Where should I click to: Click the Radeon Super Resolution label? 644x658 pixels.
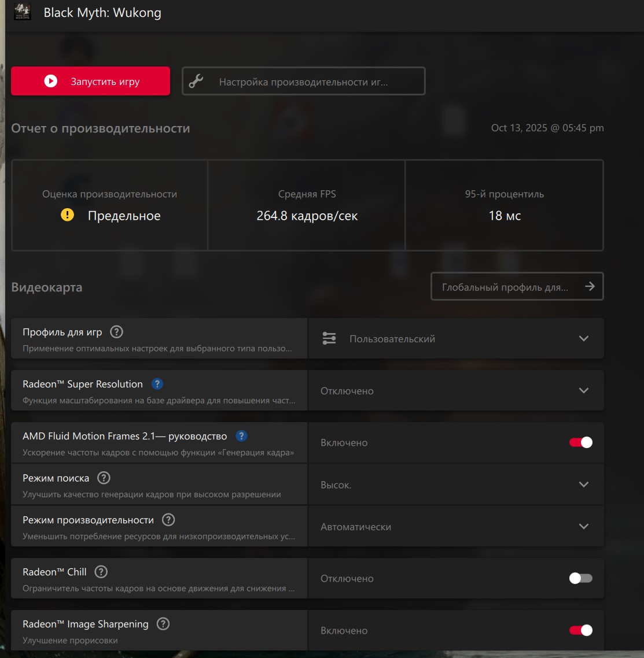(83, 384)
